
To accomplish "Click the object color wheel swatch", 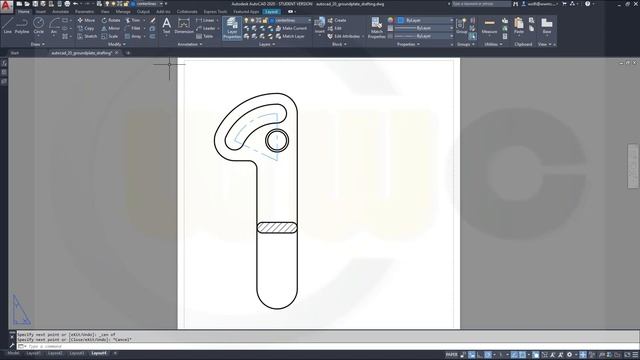I will coord(390,20).
